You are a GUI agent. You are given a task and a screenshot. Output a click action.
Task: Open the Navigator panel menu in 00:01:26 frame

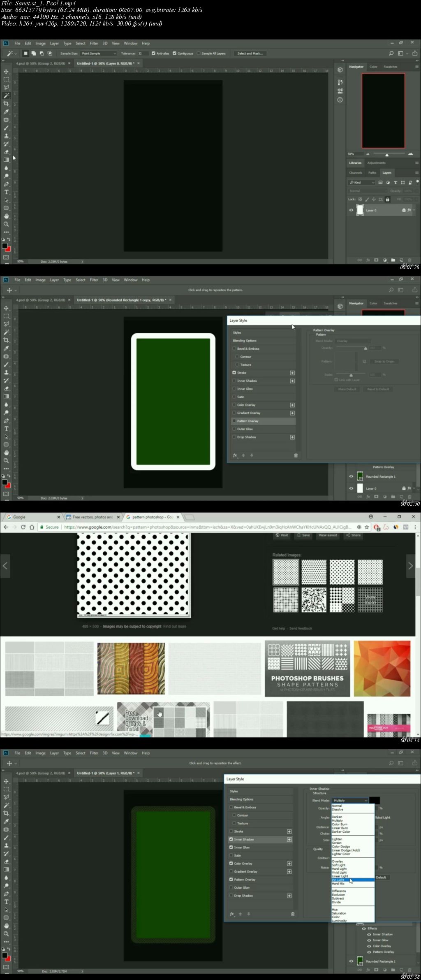pyautogui.click(x=416, y=67)
